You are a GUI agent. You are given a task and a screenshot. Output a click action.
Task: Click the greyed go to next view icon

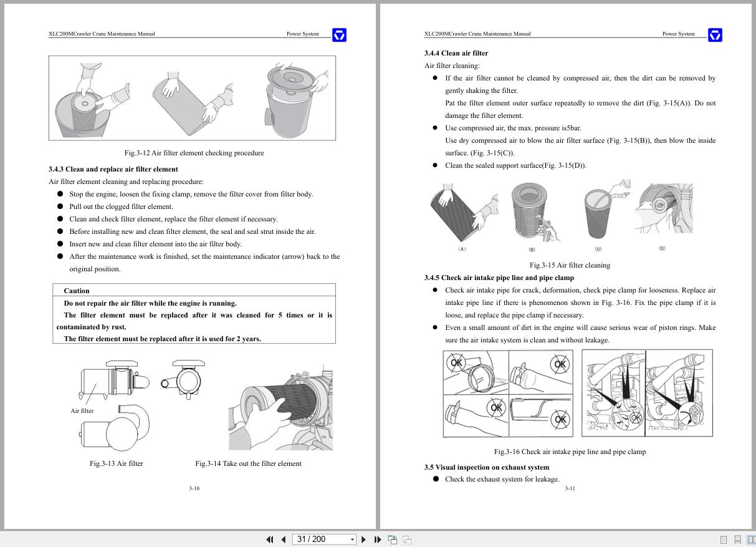tap(407, 540)
